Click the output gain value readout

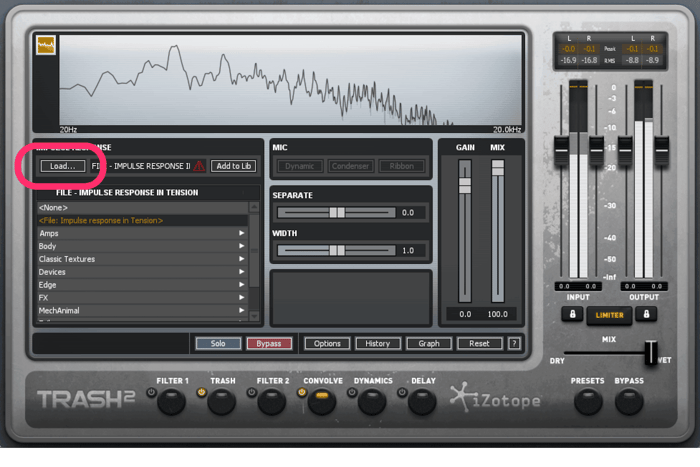[644, 286]
